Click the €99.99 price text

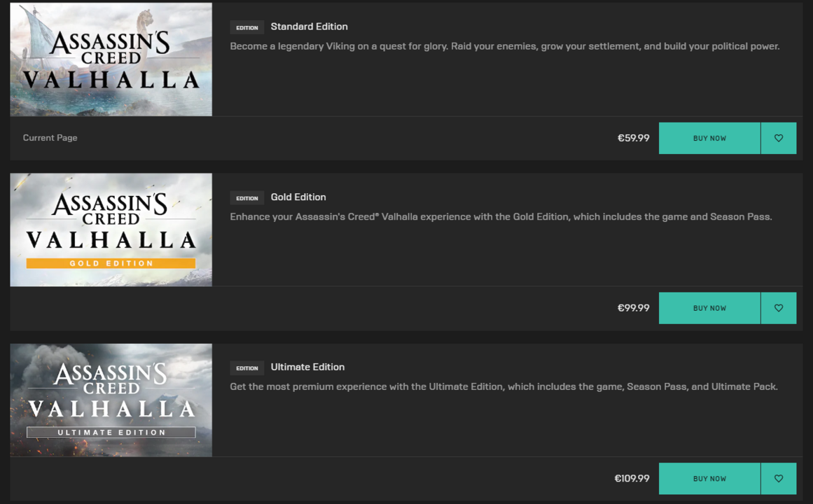click(x=633, y=308)
